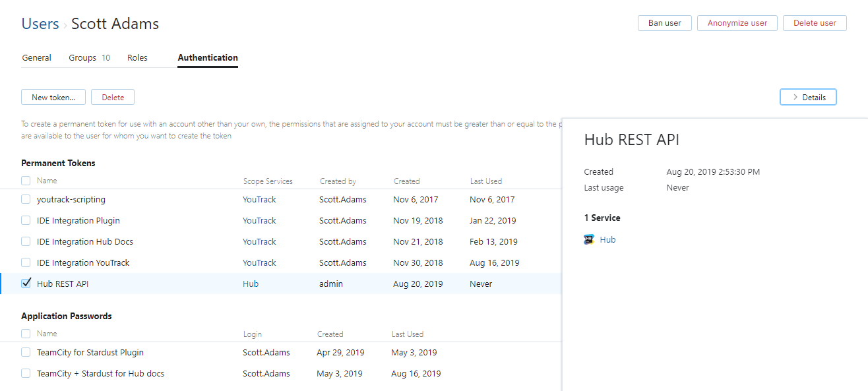Select all permanent tokens with header checkbox

coord(26,181)
